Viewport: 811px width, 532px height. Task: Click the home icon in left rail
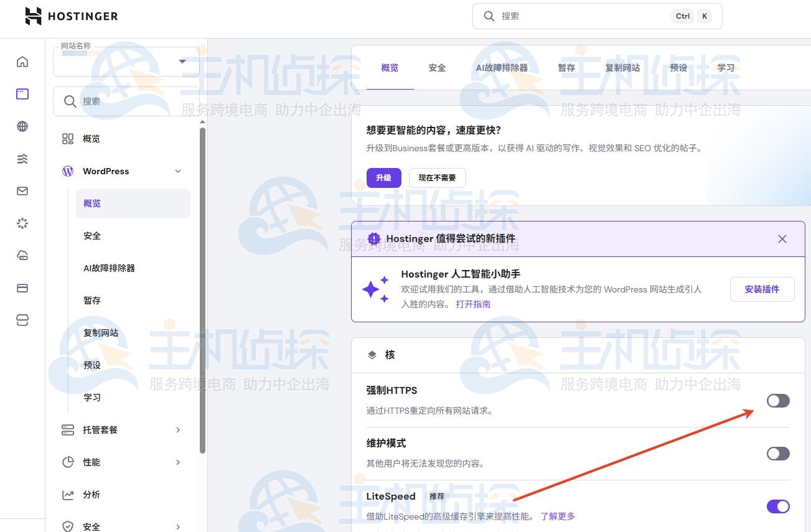[22, 62]
